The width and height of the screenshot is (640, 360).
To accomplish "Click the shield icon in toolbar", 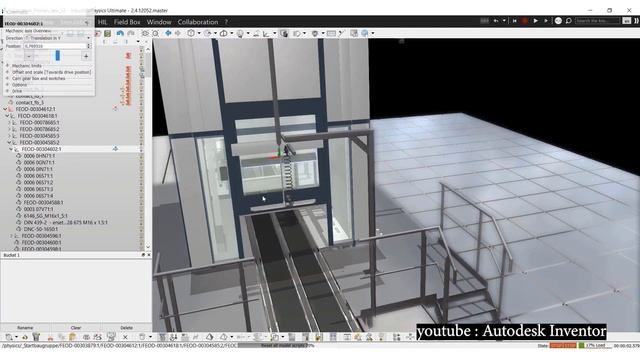I will 315,33.
